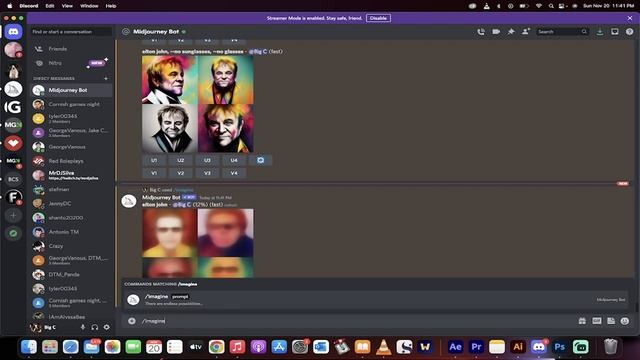This screenshot has height=360, width=640.
Task: Open the sticker picker icon
Action: coord(611,321)
